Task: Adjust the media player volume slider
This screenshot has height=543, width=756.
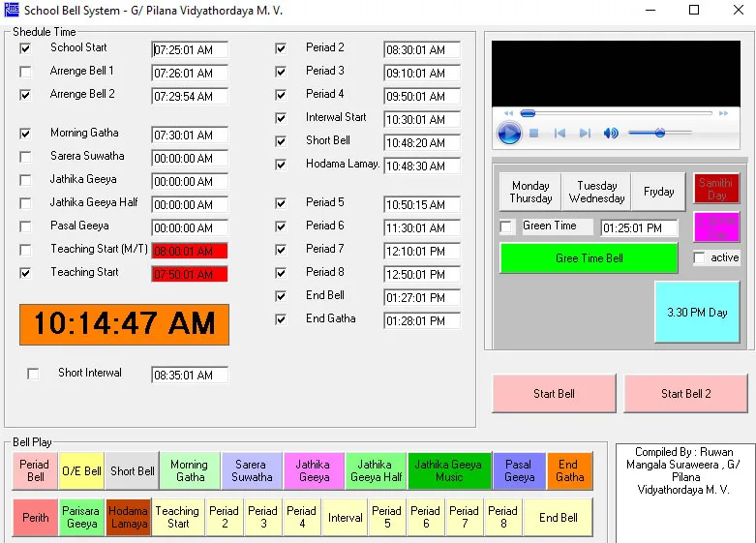Action: pos(660,134)
